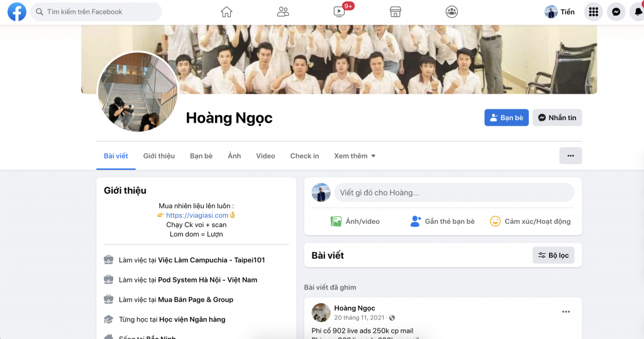644x339 pixels.
Task: Go to the Home feed icon
Action: (x=226, y=12)
